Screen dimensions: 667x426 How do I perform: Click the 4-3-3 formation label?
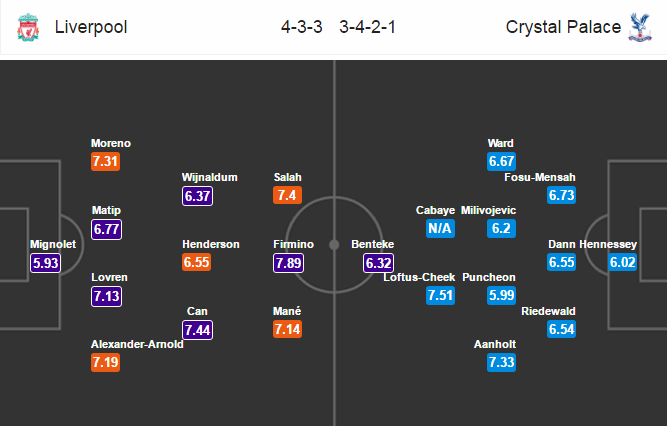coord(302,27)
